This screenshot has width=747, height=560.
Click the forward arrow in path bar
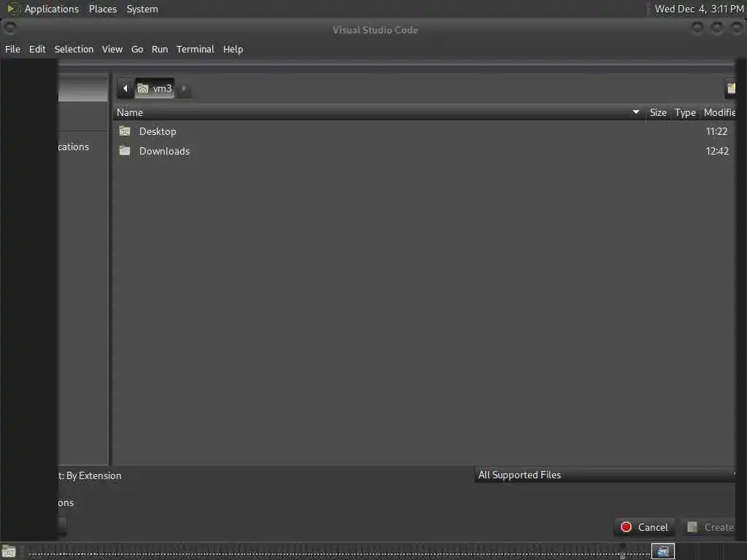[184, 88]
